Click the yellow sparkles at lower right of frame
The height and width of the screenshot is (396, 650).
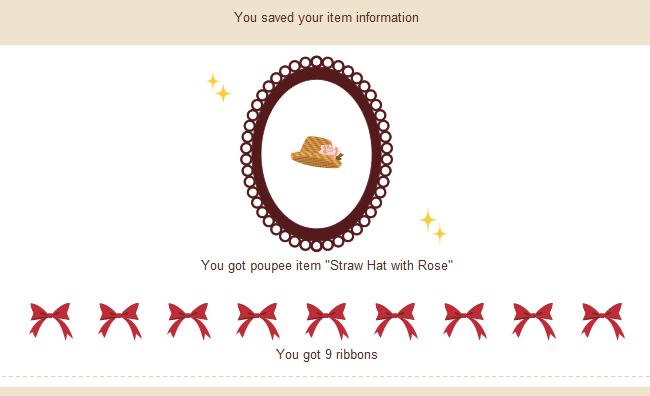tap(433, 226)
